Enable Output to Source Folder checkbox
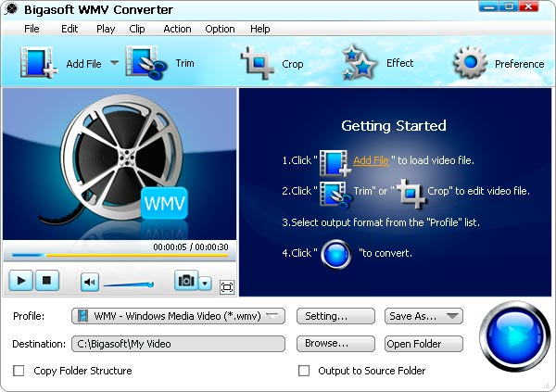This screenshot has height=392, width=556. (304, 371)
